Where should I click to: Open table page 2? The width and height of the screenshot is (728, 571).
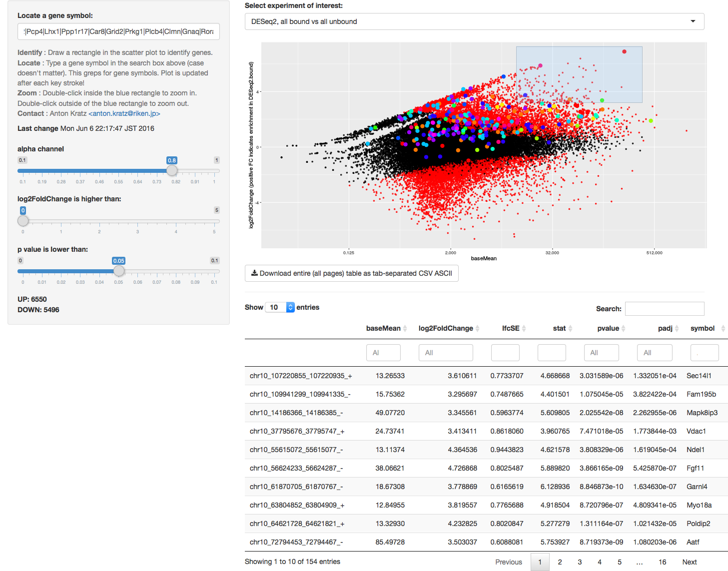[x=560, y=562]
